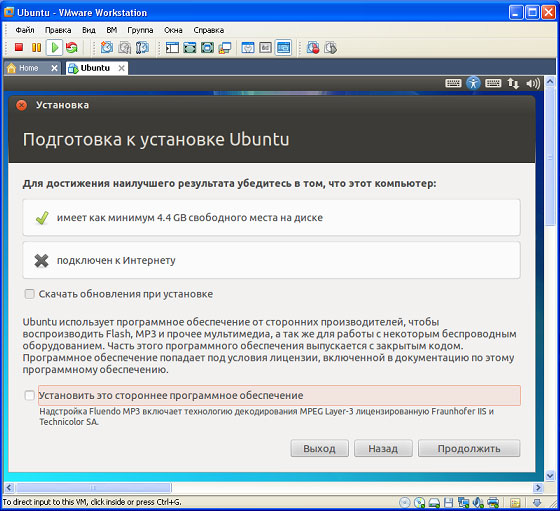The height and width of the screenshot is (511, 560).
Task: Enter full screen mode from the toolbar
Action: pyautogui.click(x=190, y=47)
